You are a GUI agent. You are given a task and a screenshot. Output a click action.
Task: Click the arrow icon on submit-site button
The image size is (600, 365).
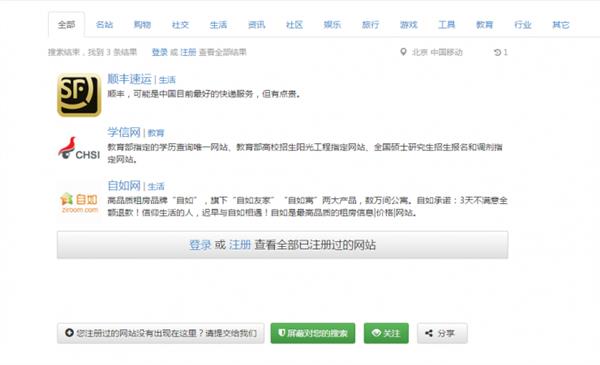(69, 333)
